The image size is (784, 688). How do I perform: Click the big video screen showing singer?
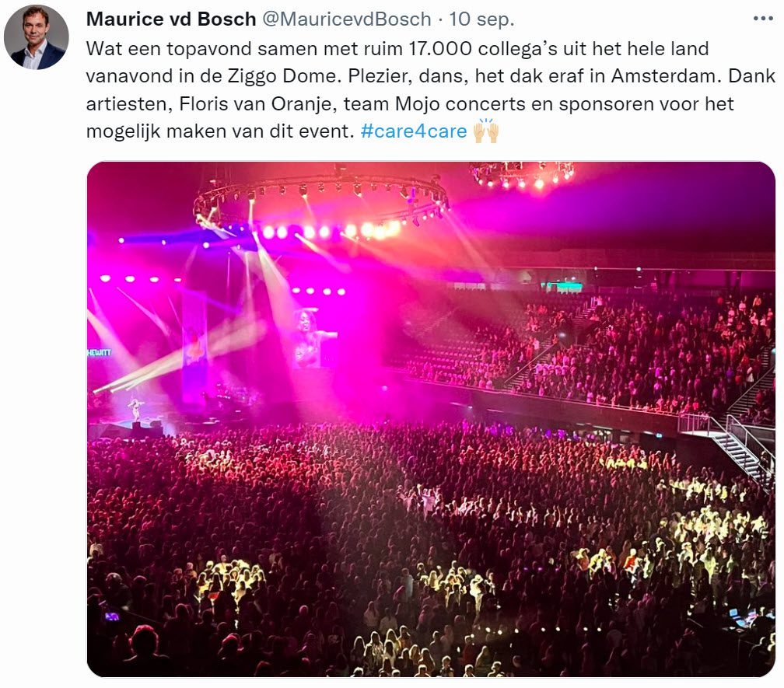(x=313, y=338)
